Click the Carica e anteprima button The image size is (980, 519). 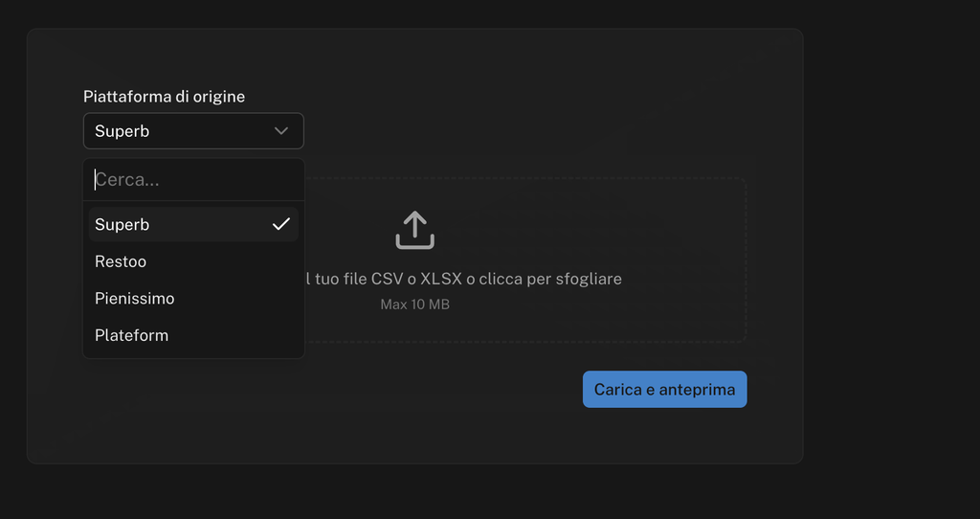click(664, 390)
